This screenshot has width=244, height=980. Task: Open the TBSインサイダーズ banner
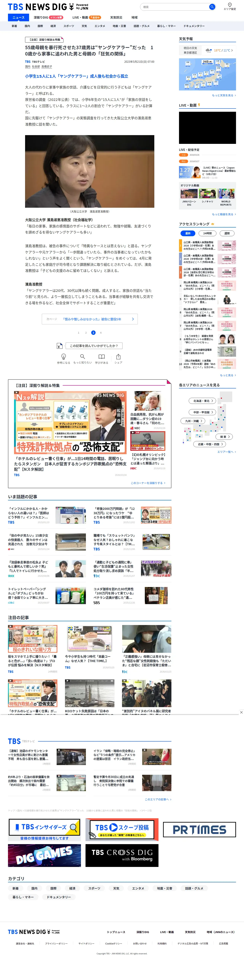[x=44, y=830]
